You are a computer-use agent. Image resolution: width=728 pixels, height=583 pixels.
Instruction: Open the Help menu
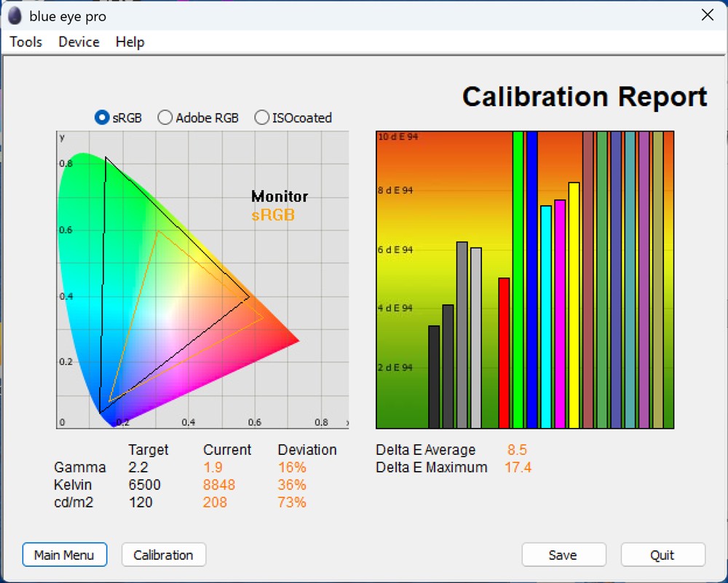(130, 42)
